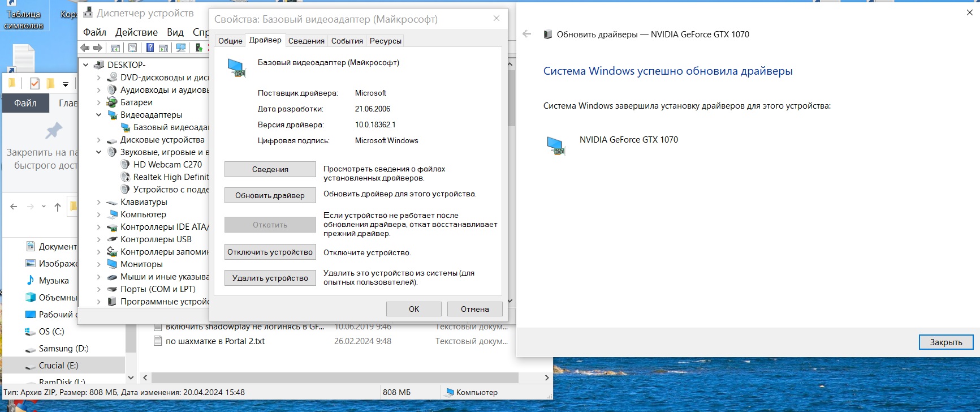Switch to the События tab
The image size is (980, 412).
(x=347, y=41)
